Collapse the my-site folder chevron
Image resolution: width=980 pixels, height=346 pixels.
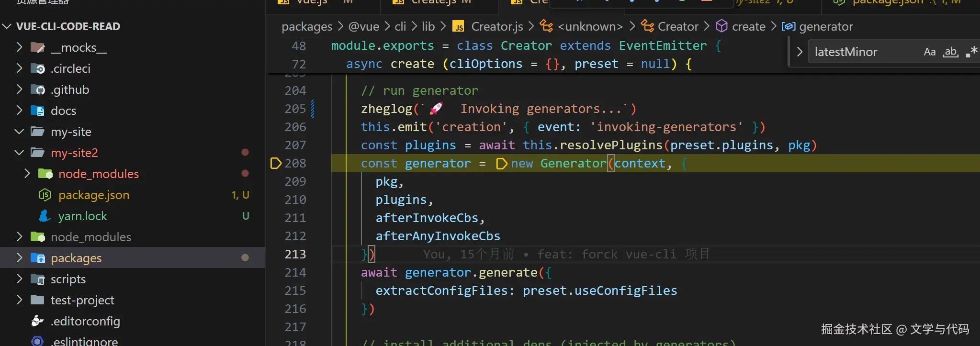point(19,131)
